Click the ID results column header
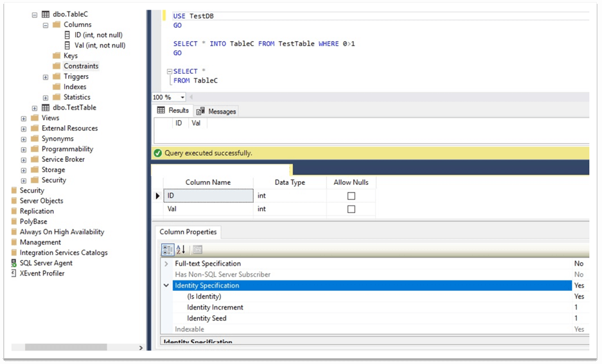 coord(179,123)
